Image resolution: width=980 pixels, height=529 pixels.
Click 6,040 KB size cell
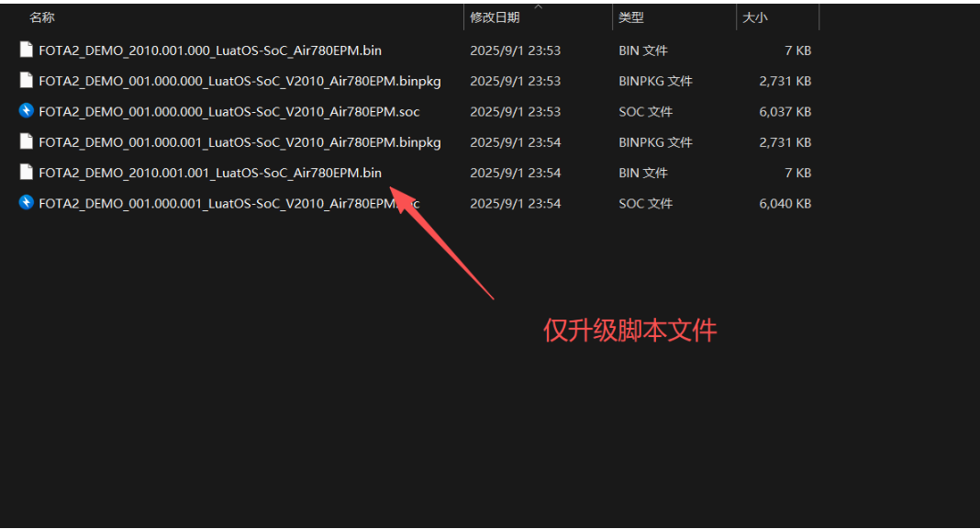785,204
